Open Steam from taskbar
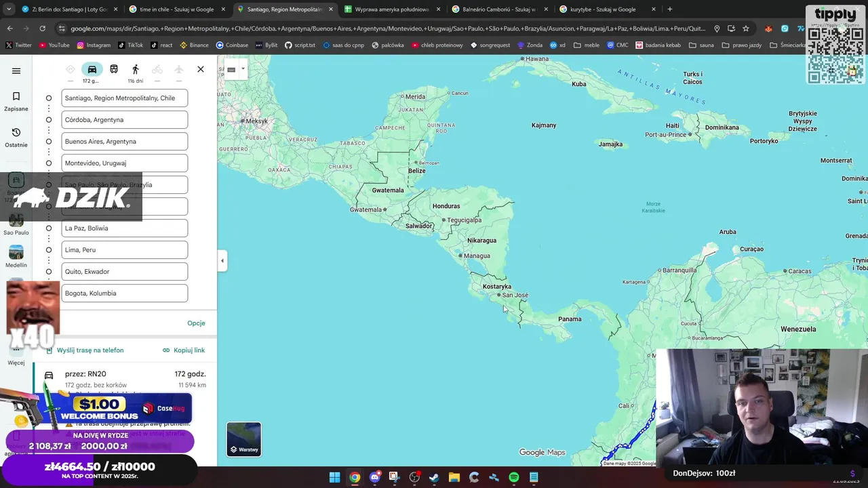Screen dimensions: 868x488 [434, 477]
